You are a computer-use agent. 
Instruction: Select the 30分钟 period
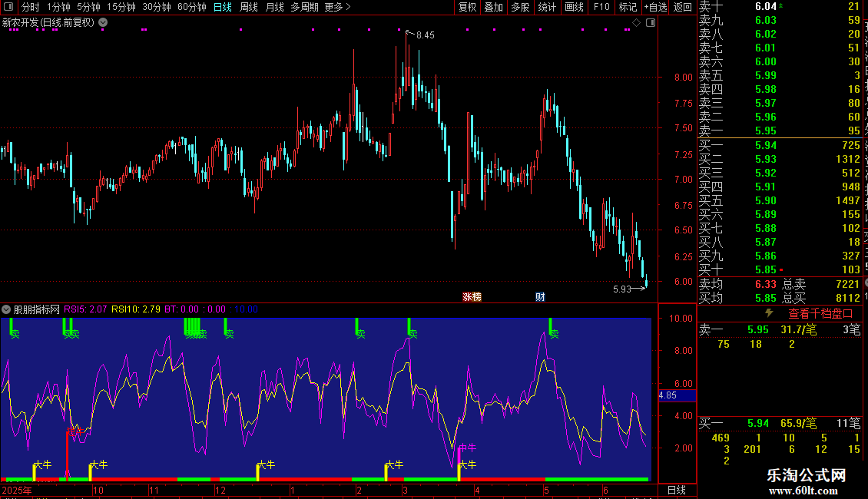[156, 7]
